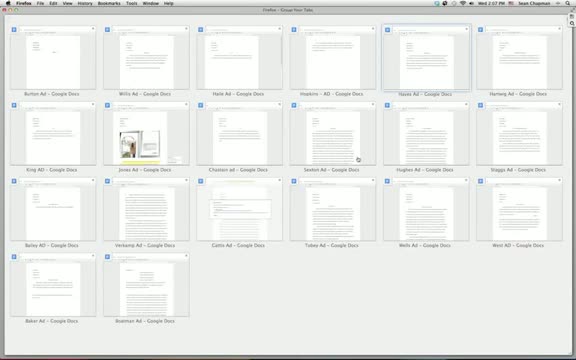Click the 'Willis Ad - Google Docs' label

click(x=145, y=94)
